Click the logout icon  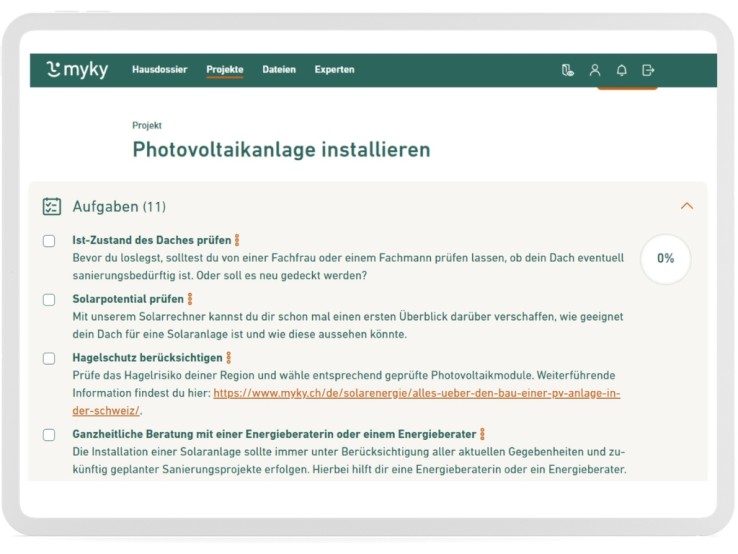[648, 70]
